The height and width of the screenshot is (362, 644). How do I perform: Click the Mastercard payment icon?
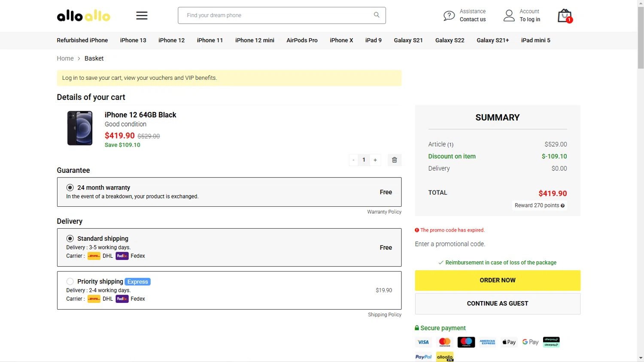click(x=445, y=342)
